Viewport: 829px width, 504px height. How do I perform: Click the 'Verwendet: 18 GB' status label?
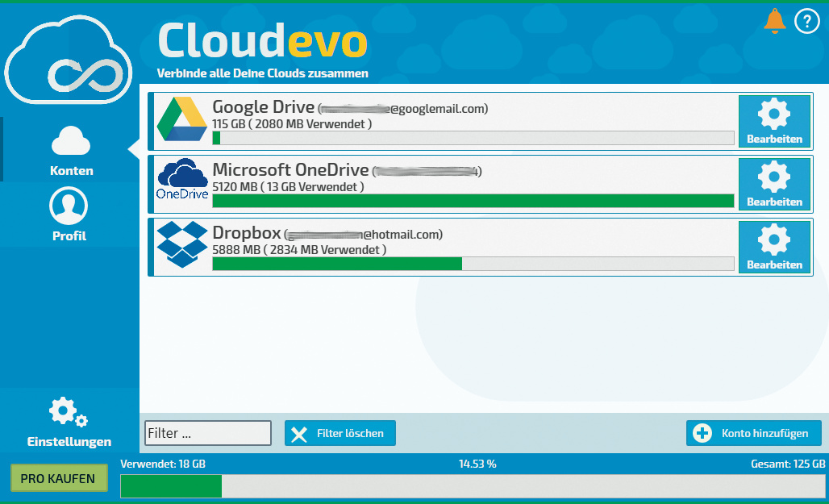point(163,464)
